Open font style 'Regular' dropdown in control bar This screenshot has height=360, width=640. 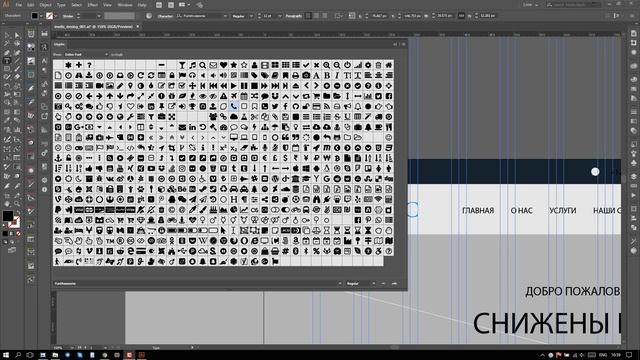[x=251, y=16]
